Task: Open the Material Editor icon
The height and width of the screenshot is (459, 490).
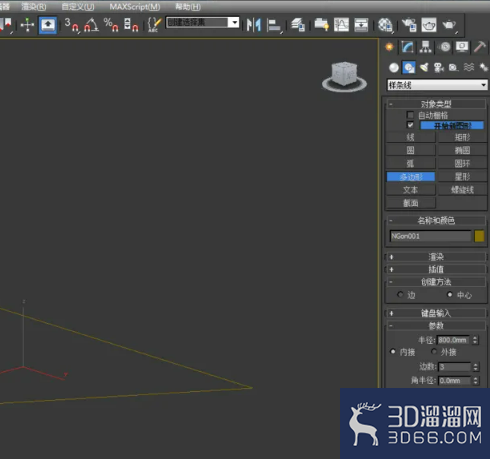Action: pyautogui.click(x=385, y=25)
